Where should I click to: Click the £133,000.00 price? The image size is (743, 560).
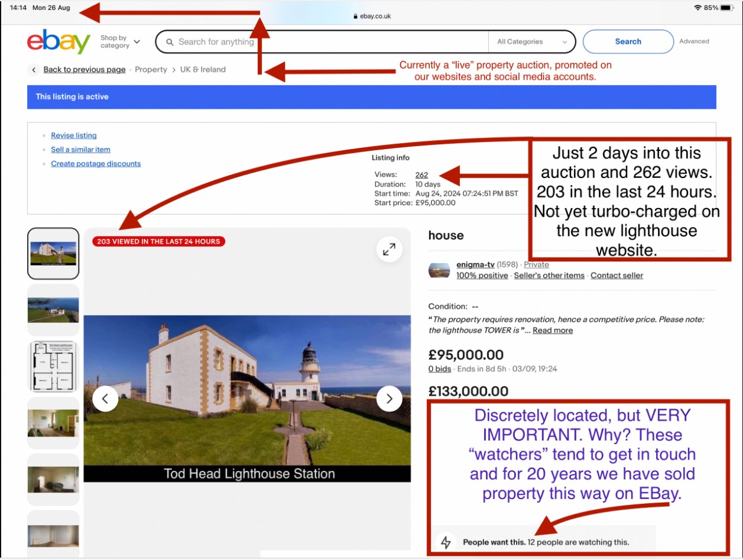[468, 391]
